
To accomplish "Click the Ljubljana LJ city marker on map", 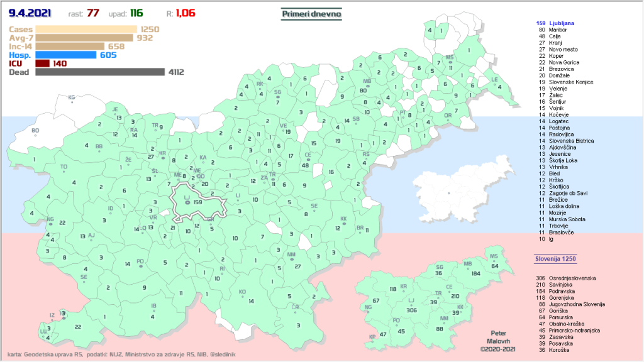I will (x=187, y=202).
